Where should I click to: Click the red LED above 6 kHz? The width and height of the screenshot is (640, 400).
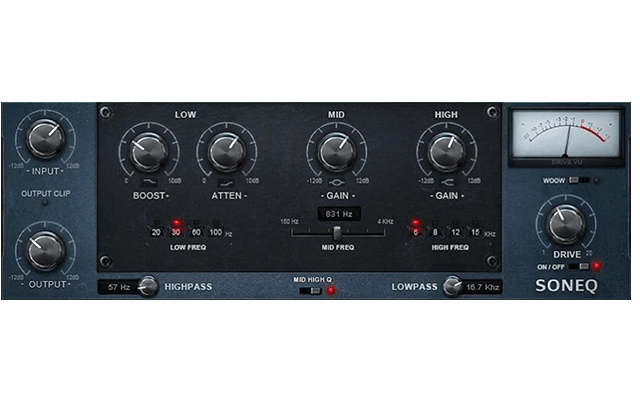415,223
